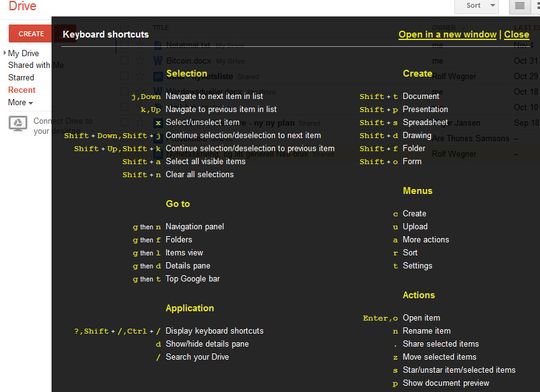Click 'Create' under Menus shortcuts
The image size is (540, 392).
coord(414,214)
